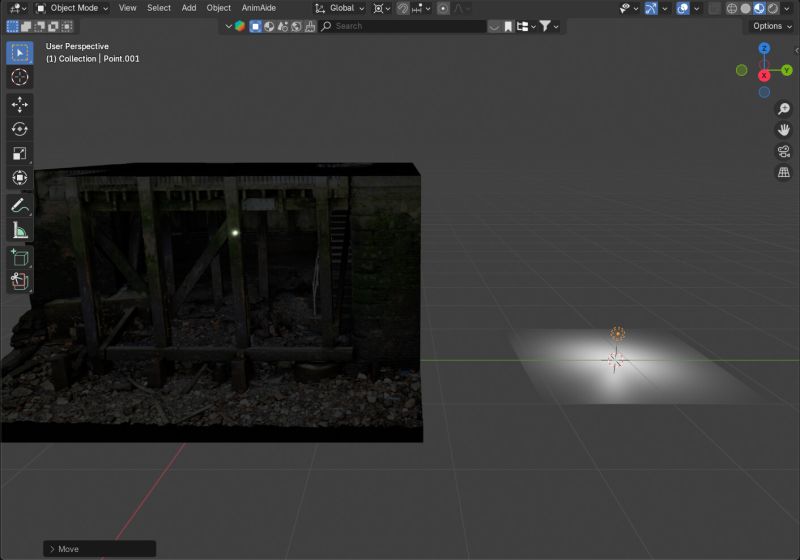The height and width of the screenshot is (560, 800).
Task: Switch to Rendered viewport shading
Action: pyautogui.click(x=773, y=8)
